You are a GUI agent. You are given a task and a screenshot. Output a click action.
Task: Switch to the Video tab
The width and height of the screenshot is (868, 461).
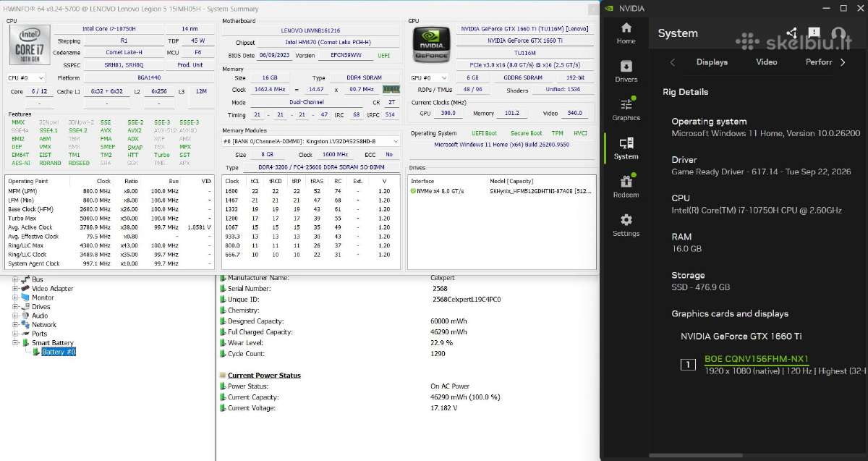[x=767, y=62]
